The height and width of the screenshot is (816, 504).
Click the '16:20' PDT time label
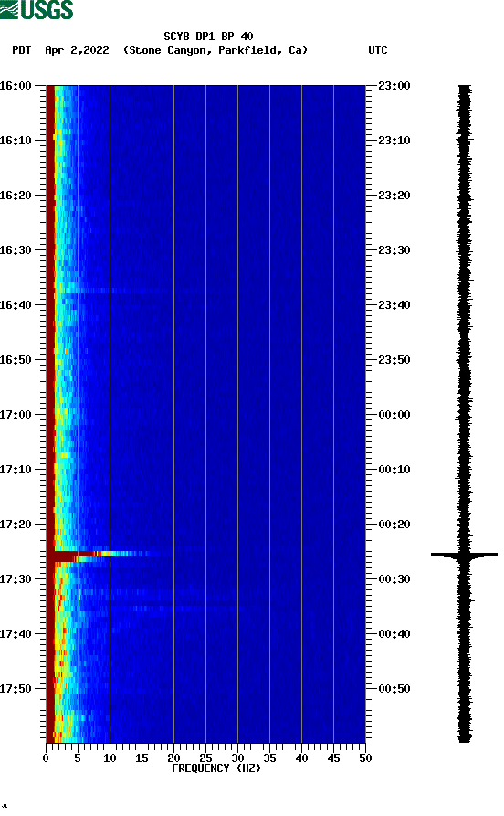point(16,196)
